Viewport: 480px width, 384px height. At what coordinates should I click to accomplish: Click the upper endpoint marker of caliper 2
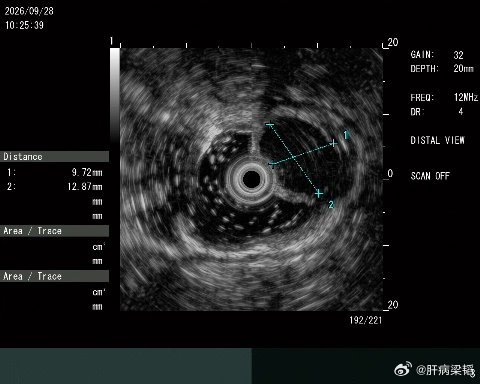point(270,125)
